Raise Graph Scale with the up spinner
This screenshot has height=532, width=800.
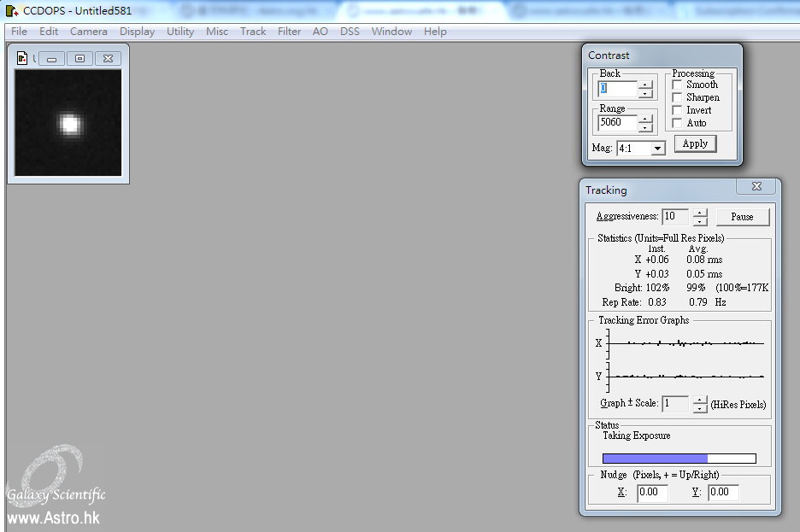(x=700, y=400)
